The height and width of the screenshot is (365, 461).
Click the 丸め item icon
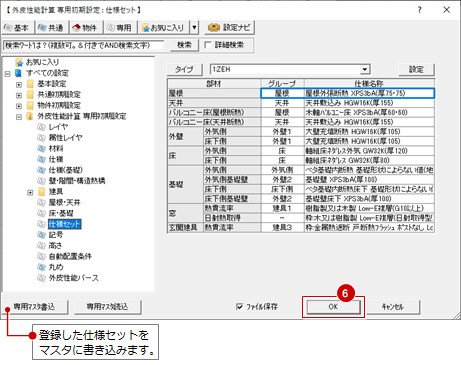coord(41,267)
